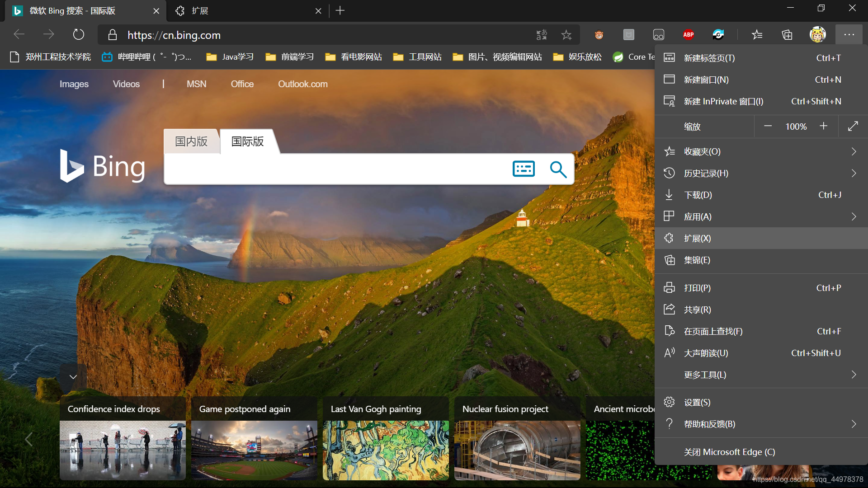This screenshot has width=868, height=488.
Task: Refresh the current page
Action: (79, 34)
